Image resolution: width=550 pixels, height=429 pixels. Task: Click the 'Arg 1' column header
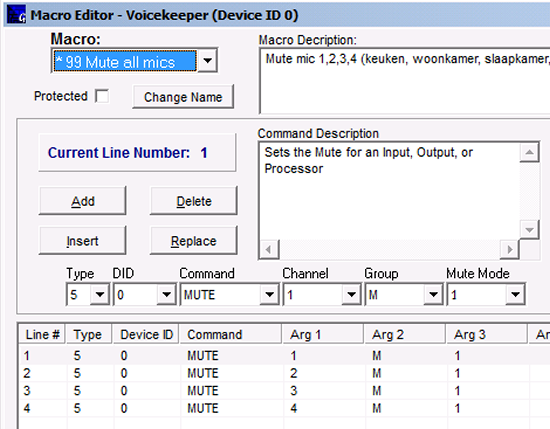point(323,334)
